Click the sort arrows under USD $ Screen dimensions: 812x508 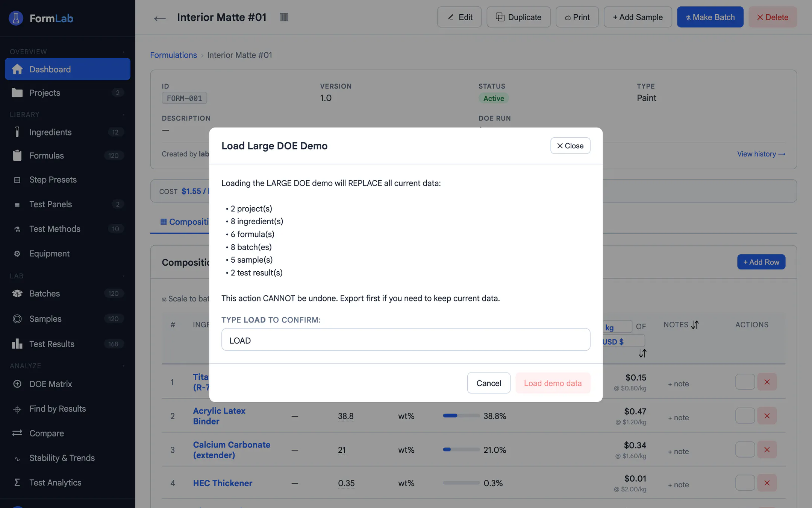pos(642,353)
